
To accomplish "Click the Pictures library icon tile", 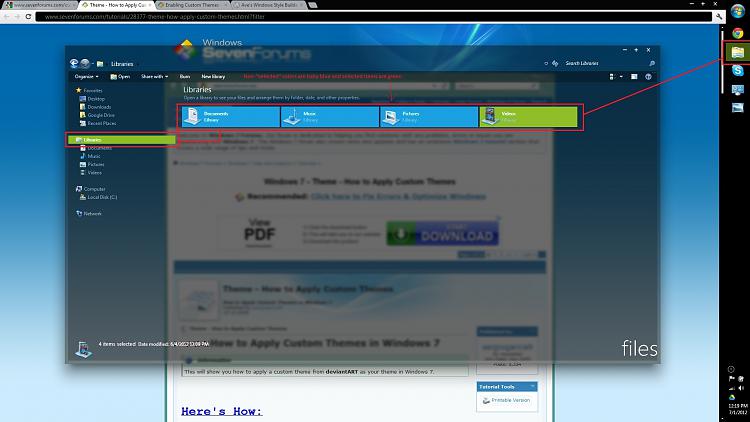I will coord(391,117).
